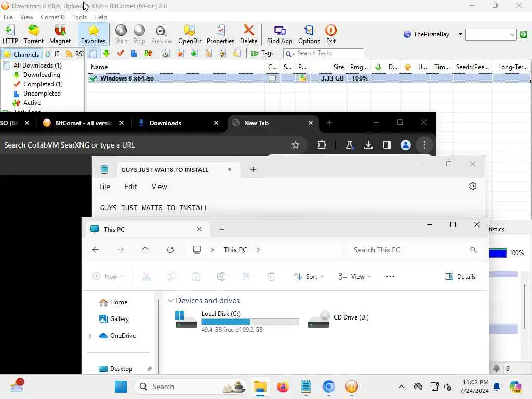Click the Tags filter button
This screenshot has height=399, width=532.
pos(262,54)
